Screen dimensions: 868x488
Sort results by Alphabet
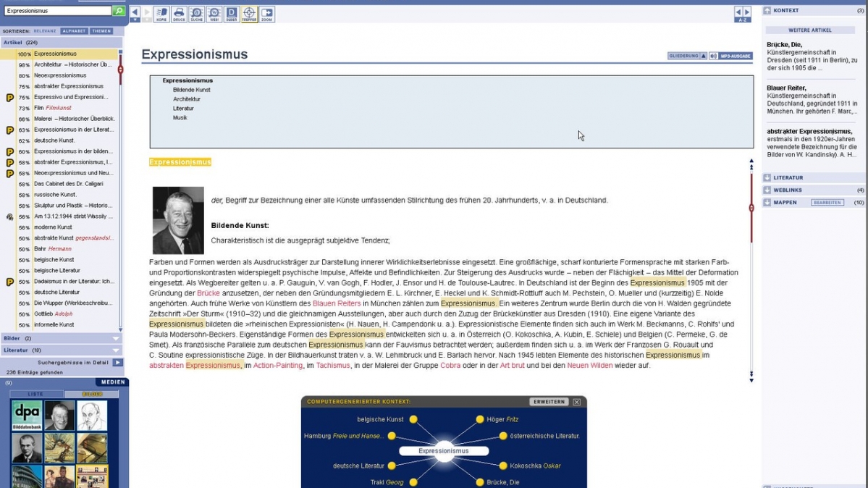(x=74, y=31)
